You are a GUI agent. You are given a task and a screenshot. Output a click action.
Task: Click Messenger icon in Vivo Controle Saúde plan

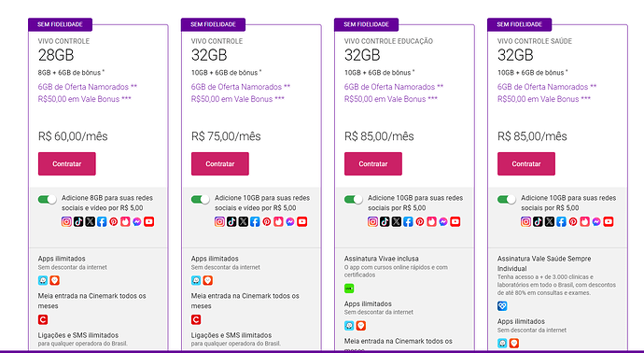596,222
